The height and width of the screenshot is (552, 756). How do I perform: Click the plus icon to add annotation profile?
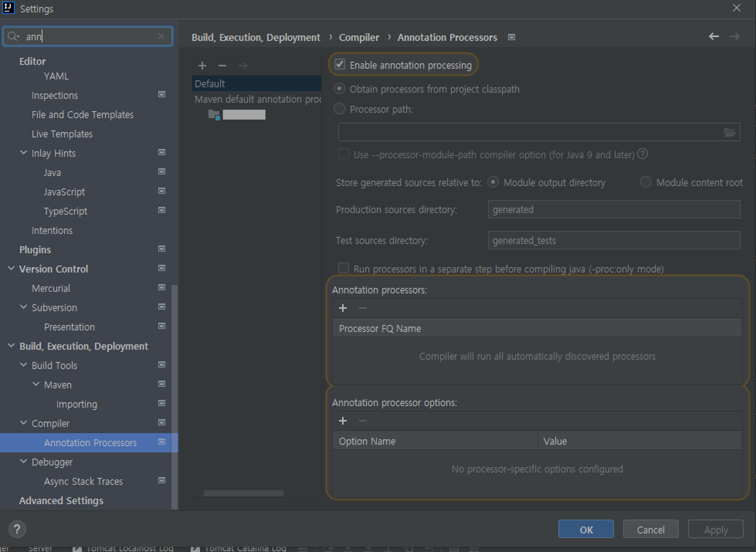click(202, 66)
